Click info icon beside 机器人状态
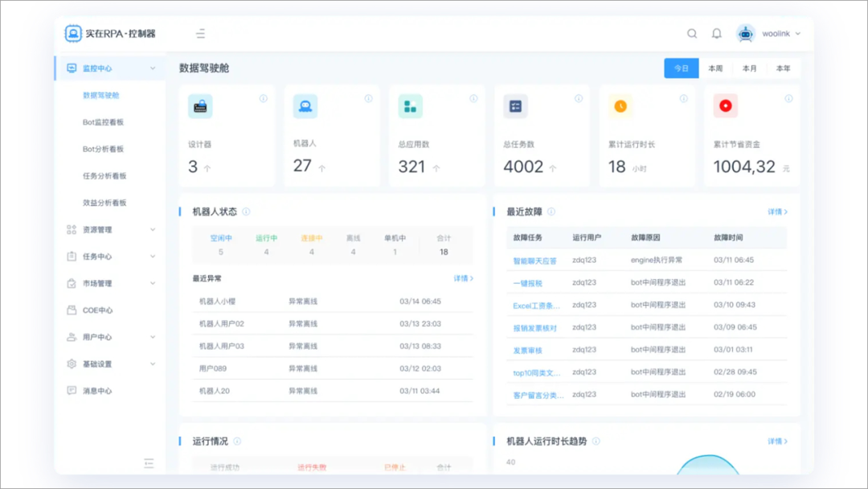Viewport: 868px width, 489px height. coord(247,212)
